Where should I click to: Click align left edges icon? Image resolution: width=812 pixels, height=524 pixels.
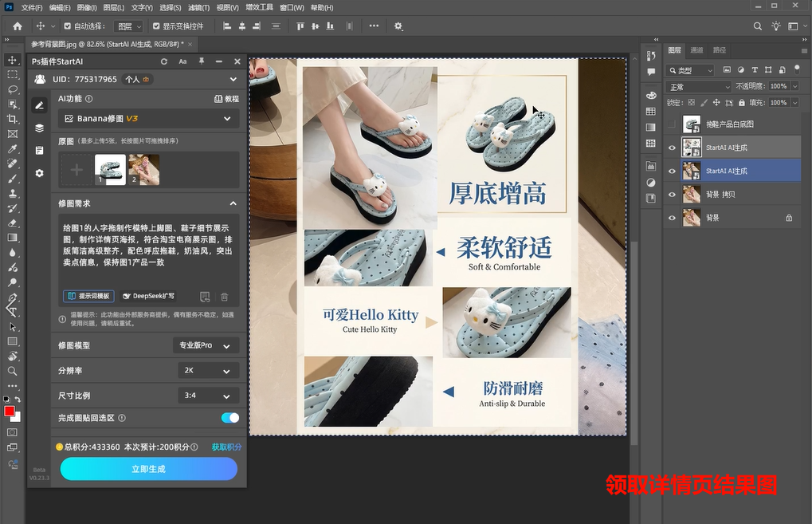227,26
